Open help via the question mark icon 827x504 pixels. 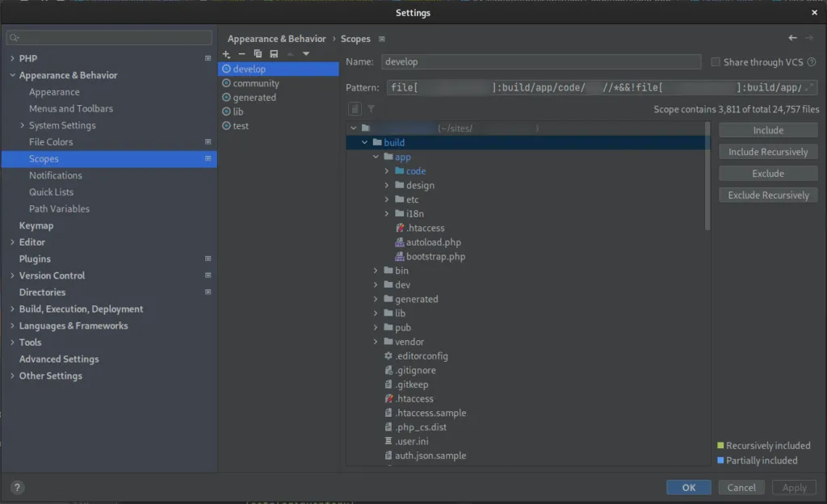point(17,487)
